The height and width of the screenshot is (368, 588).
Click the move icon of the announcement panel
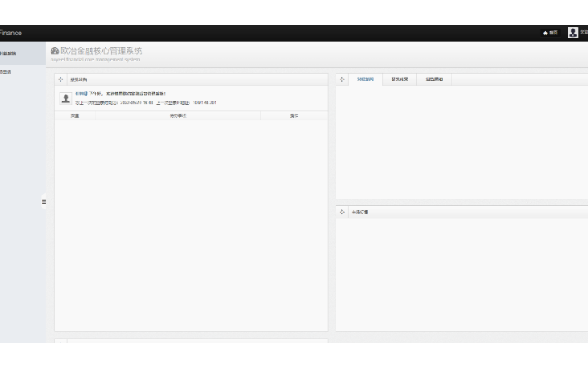click(x=60, y=79)
